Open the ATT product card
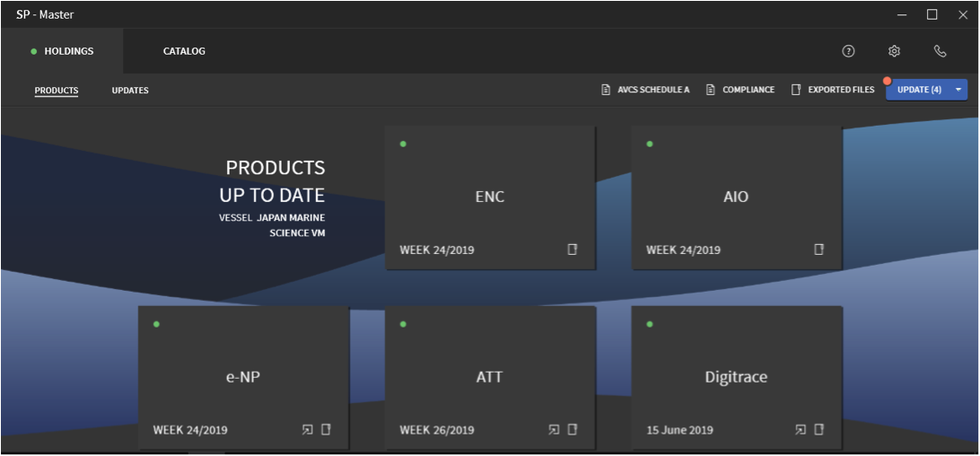The image size is (980, 456). point(490,377)
